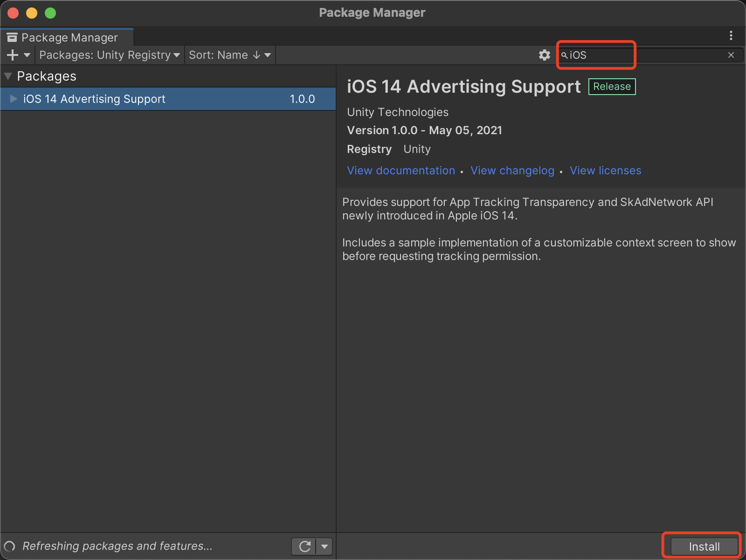Click the Release tag label
Screen dimensions: 746x560
coord(612,87)
